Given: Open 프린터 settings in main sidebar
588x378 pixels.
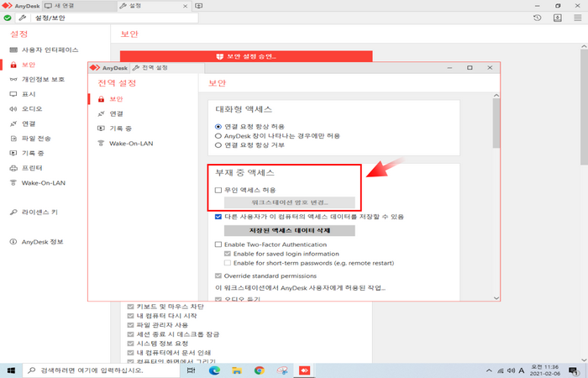Looking at the screenshot, I should [x=26, y=168].
